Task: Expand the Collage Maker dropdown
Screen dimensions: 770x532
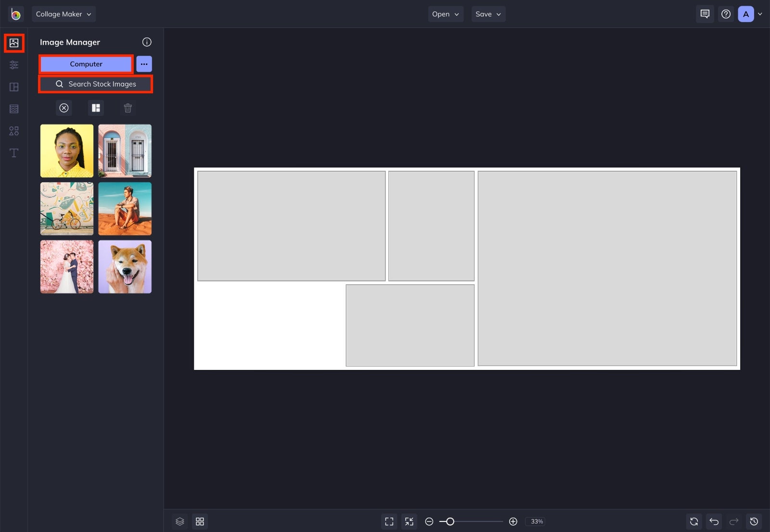Action: (64, 14)
